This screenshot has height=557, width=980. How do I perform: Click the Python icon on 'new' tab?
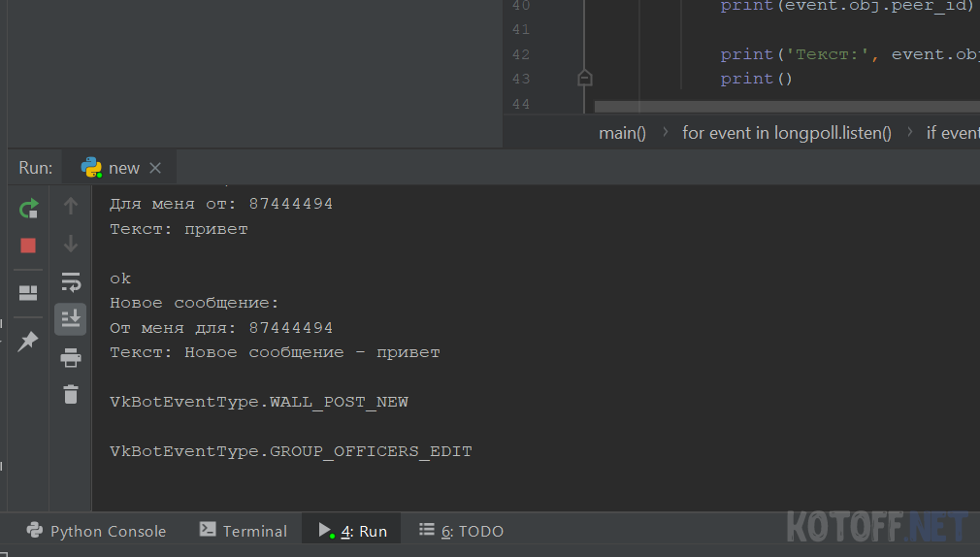pyautogui.click(x=92, y=168)
